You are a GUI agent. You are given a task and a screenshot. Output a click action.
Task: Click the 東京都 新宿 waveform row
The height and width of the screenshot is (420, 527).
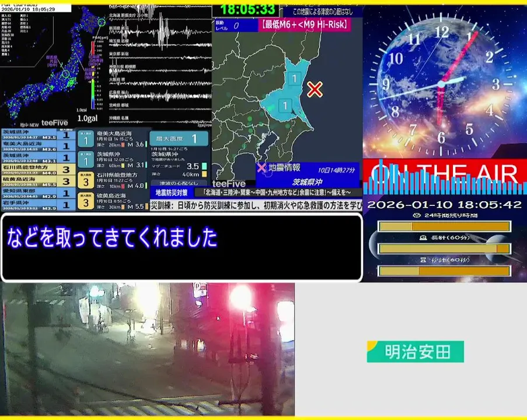[x=160, y=56]
